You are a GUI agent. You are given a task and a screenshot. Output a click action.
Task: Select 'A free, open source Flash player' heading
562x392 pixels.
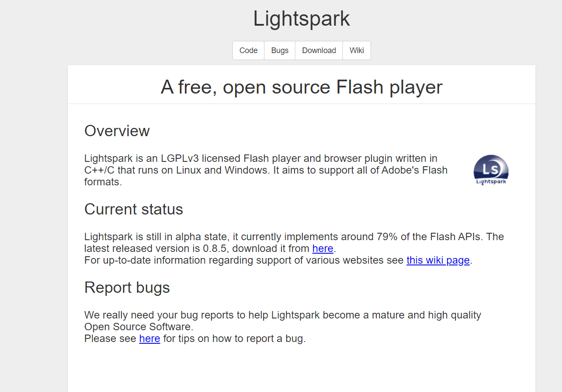tap(301, 87)
